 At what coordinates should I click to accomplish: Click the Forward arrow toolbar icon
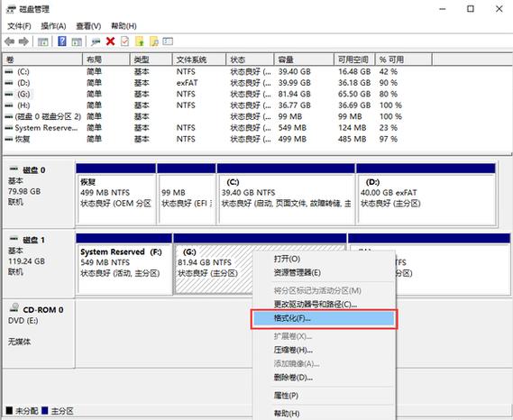(23, 41)
